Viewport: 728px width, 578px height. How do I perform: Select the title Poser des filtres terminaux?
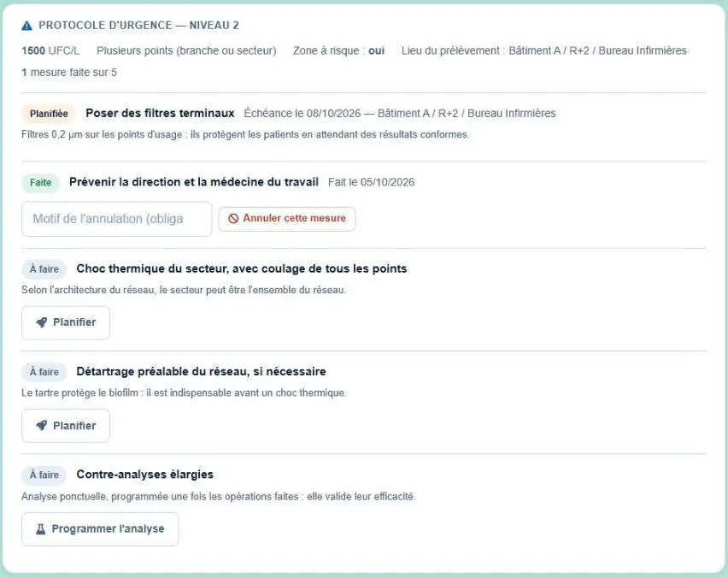pos(160,114)
